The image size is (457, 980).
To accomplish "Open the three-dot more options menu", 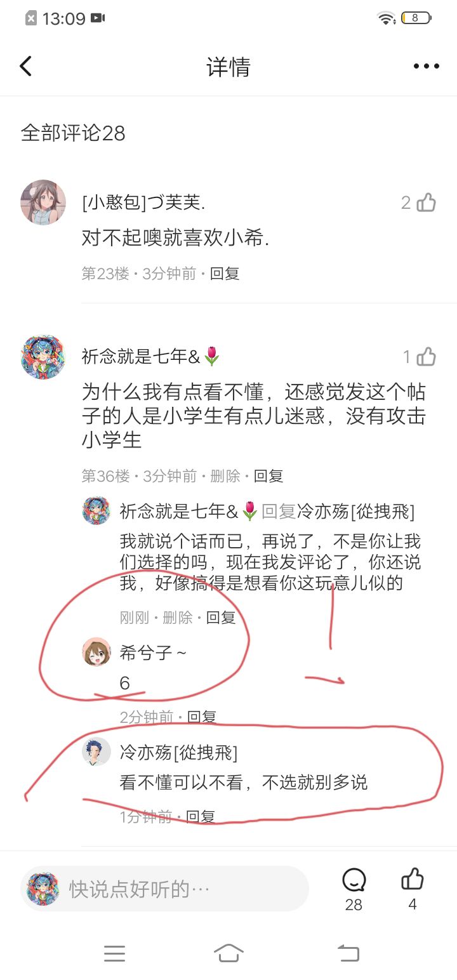I will [426, 66].
